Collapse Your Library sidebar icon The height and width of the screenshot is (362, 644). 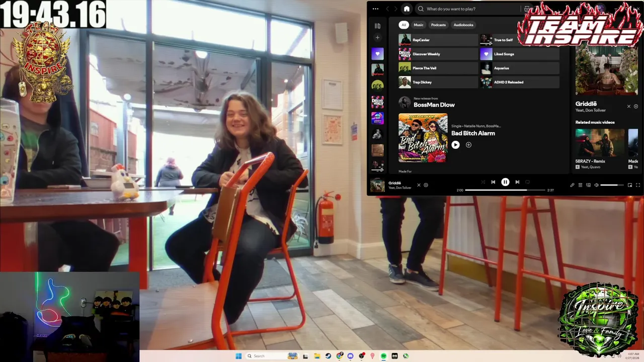tap(377, 26)
